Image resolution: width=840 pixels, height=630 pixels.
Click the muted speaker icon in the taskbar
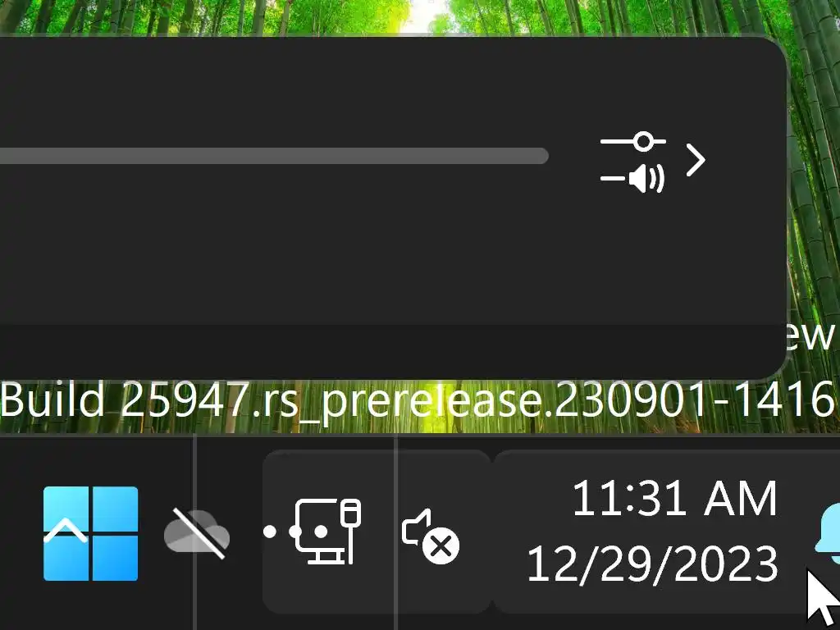click(x=430, y=536)
